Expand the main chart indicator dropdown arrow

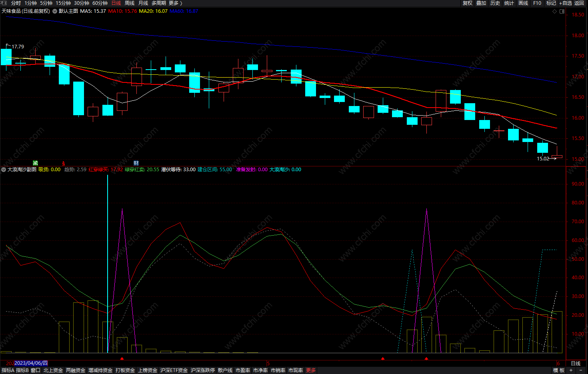pos(55,11)
